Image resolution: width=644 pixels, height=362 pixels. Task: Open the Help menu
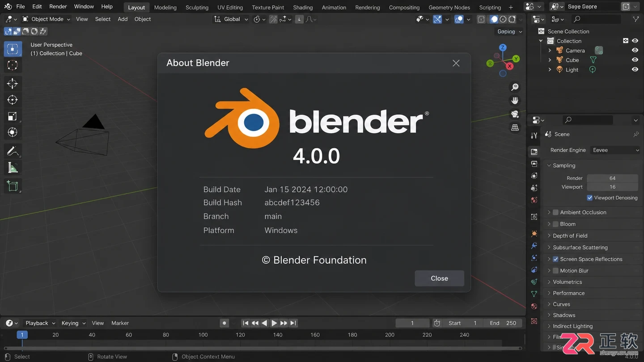[x=107, y=7]
